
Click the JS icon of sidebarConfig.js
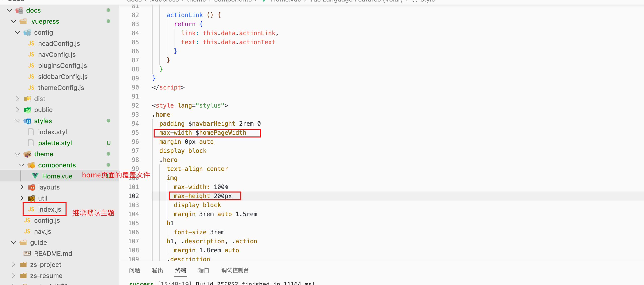(x=31, y=77)
